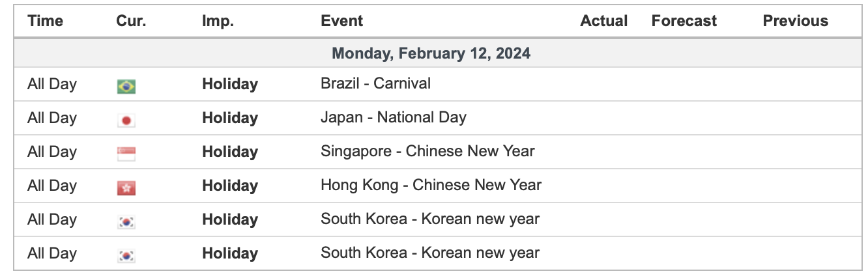Open the first South Korea new year event
The image size is (868, 280).
point(430,219)
